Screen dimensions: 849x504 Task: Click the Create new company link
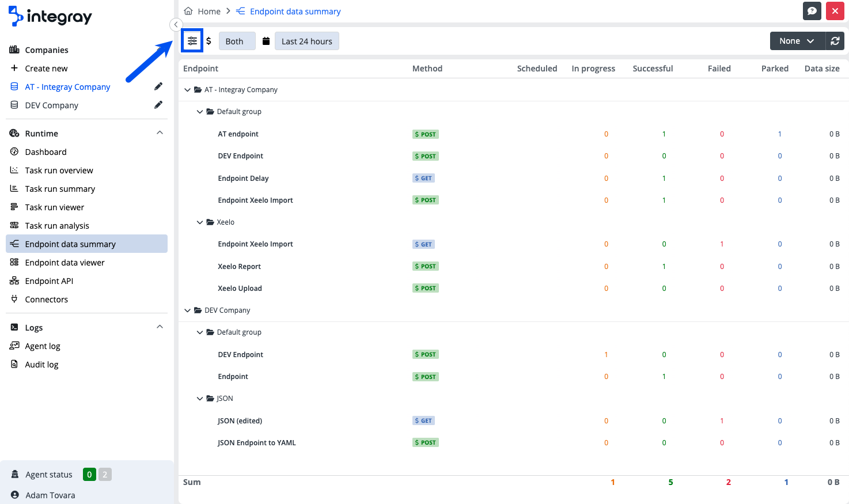point(46,68)
